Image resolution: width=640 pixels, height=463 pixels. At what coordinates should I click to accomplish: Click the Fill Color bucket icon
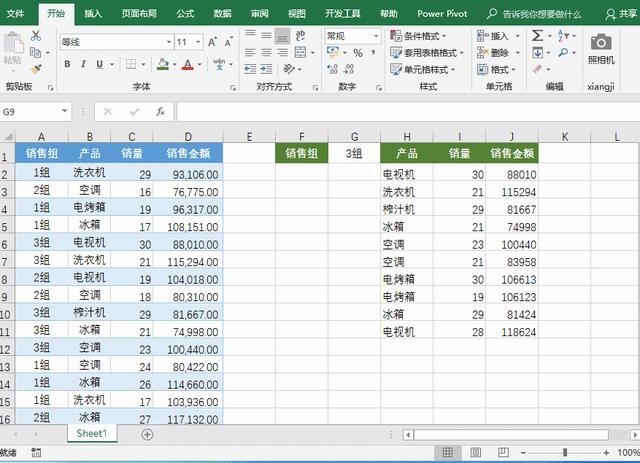(163, 64)
